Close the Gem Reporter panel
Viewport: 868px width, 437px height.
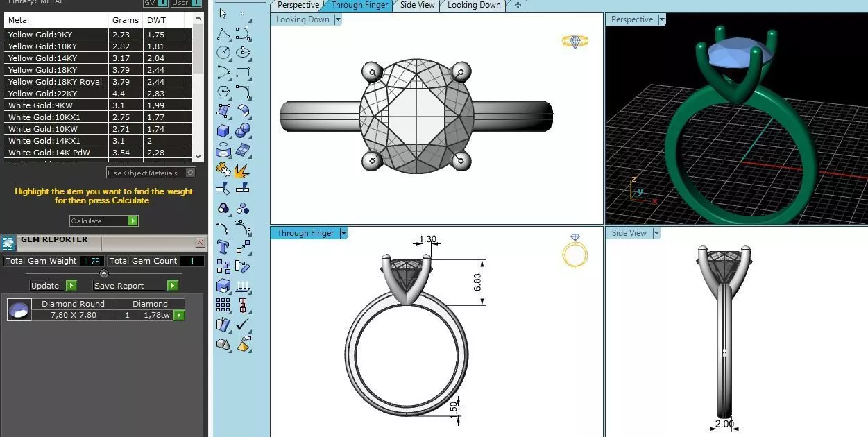click(200, 243)
